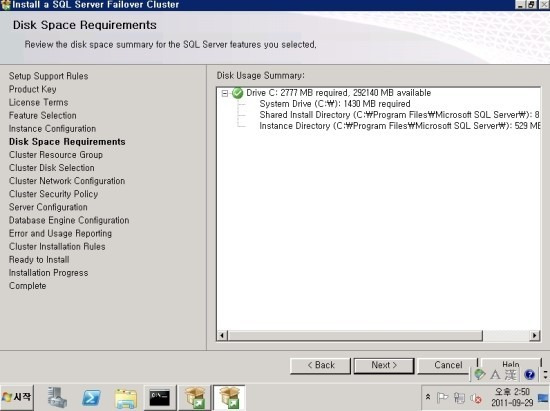Select the Instance Directory row
The image size is (550, 411).
(x=400, y=126)
